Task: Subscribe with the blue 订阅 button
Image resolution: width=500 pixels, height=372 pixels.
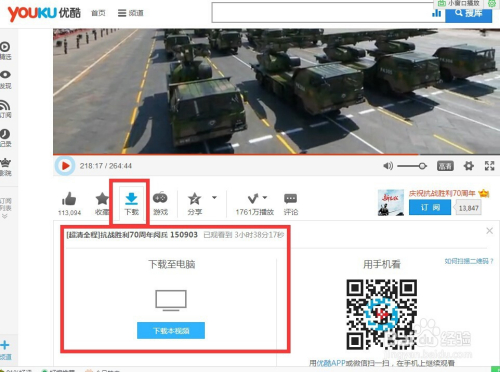Action: pos(430,208)
